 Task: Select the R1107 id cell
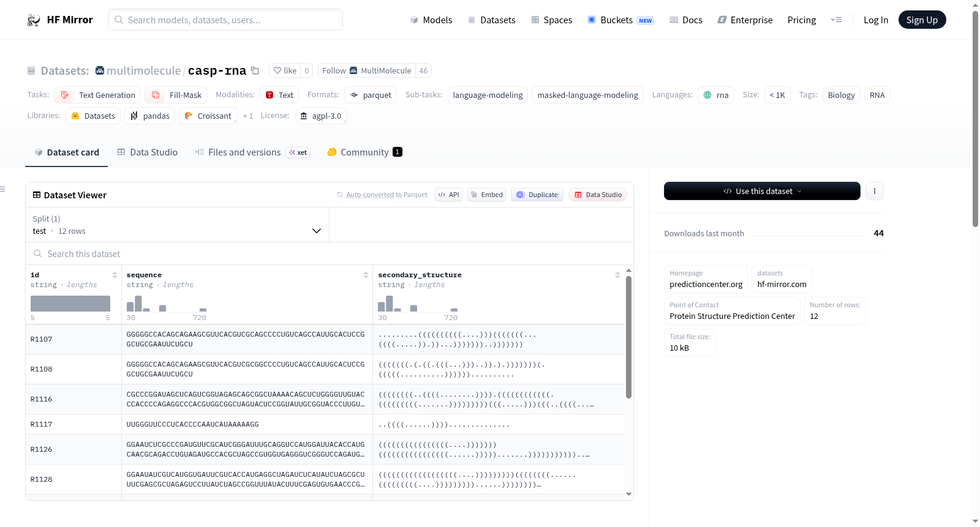[x=73, y=339]
